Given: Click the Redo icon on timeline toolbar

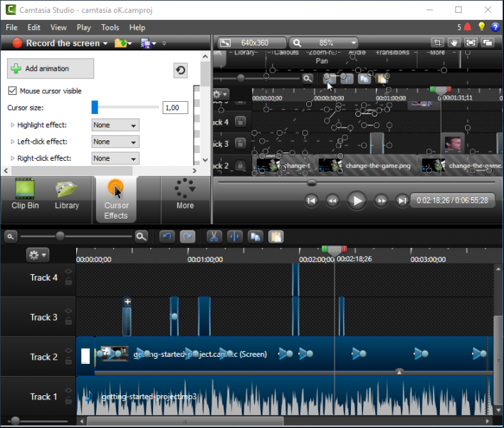Looking at the screenshot, I should pos(187,237).
